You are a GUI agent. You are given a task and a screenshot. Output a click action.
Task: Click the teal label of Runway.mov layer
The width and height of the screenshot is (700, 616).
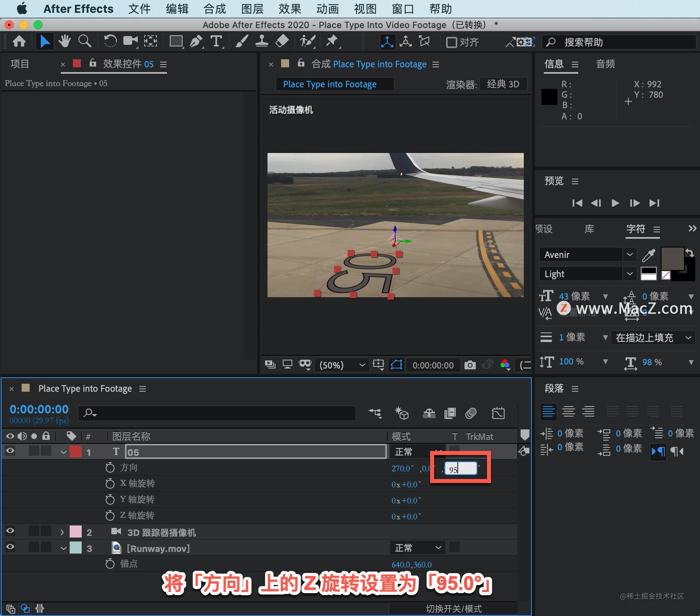coord(76,548)
